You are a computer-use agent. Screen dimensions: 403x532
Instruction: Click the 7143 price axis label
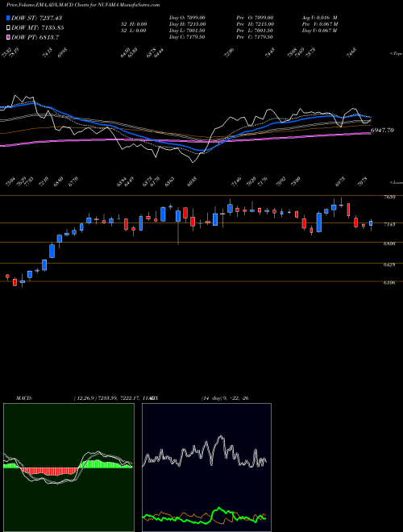pos(389,224)
